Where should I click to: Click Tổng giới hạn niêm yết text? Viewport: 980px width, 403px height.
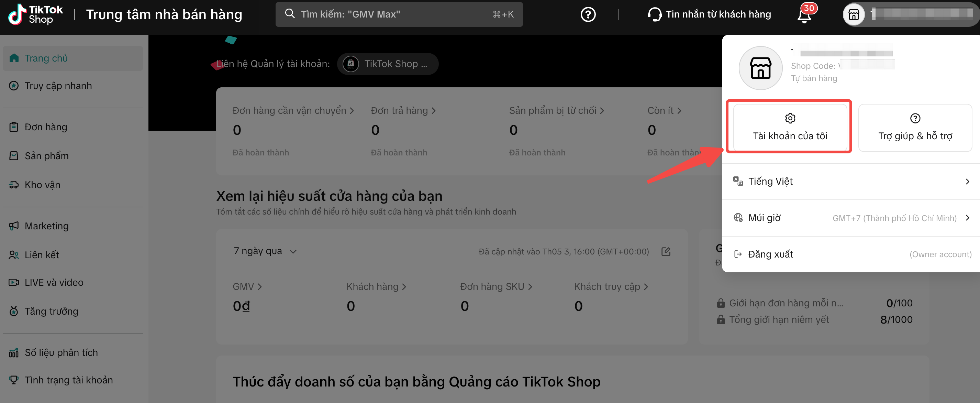[x=779, y=319]
